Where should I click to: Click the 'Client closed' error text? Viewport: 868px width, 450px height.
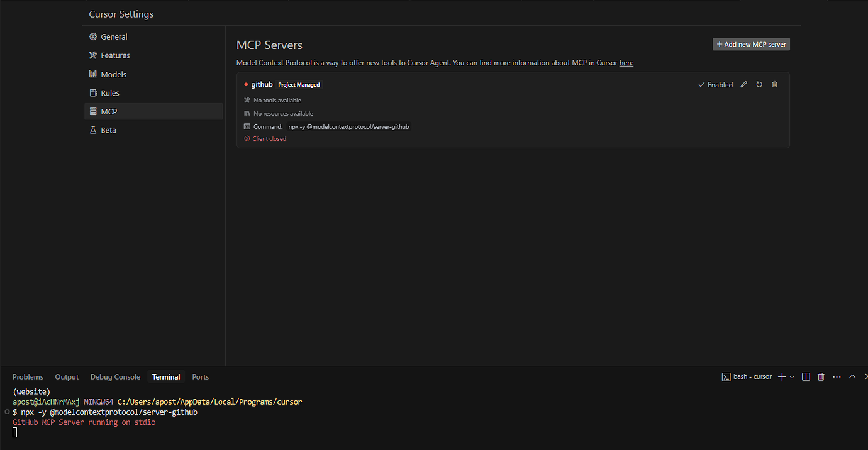269,139
